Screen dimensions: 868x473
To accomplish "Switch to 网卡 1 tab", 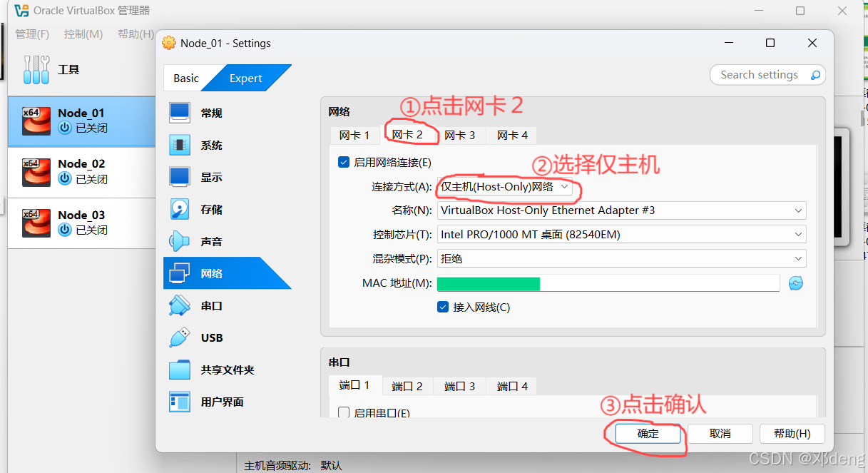I will tap(354, 135).
